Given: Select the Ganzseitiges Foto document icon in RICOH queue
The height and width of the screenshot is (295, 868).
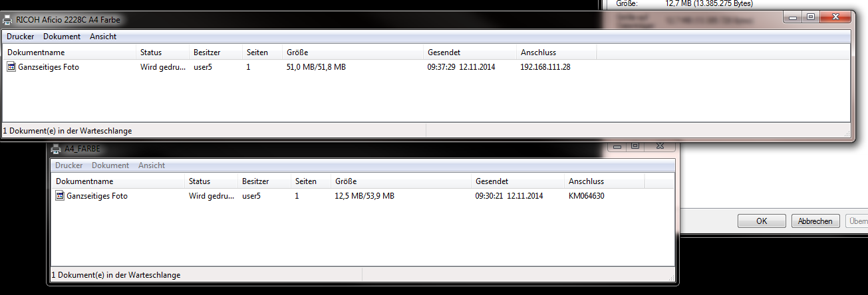Looking at the screenshot, I should [11, 66].
